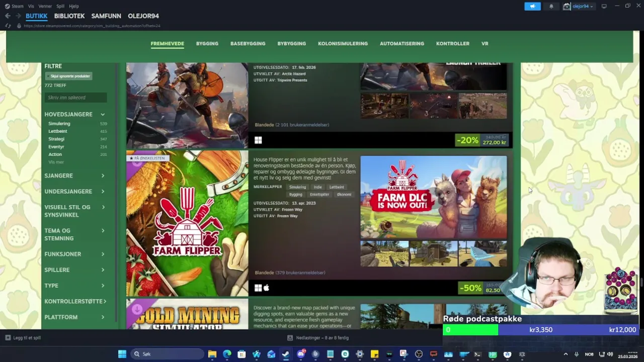Screen dimensions: 644x362
Task: Select the VR tab
Action: click(485, 44)
